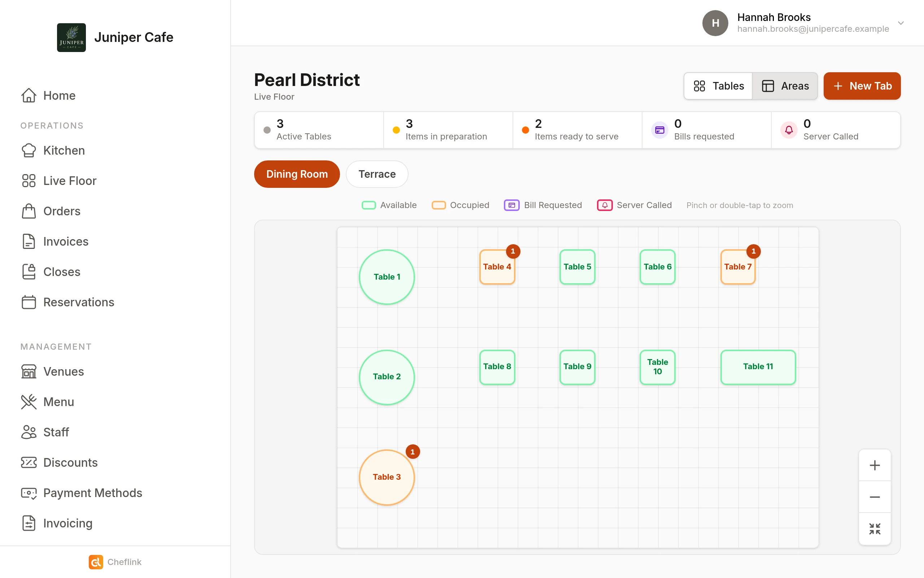
Task: Open the Kitchen chef hat icon
Action: 29,150
